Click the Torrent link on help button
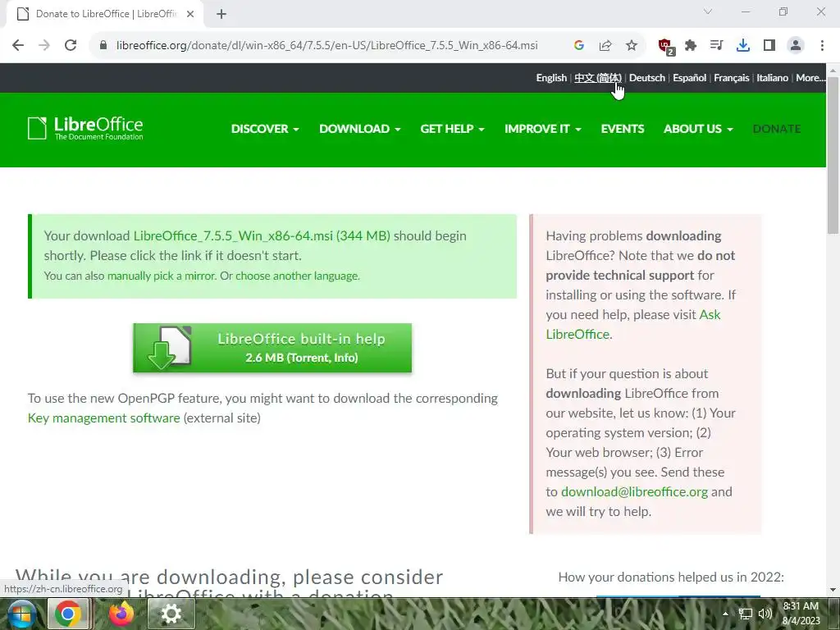The width and height of the screenshot is (840, 630). pos(309,358)
